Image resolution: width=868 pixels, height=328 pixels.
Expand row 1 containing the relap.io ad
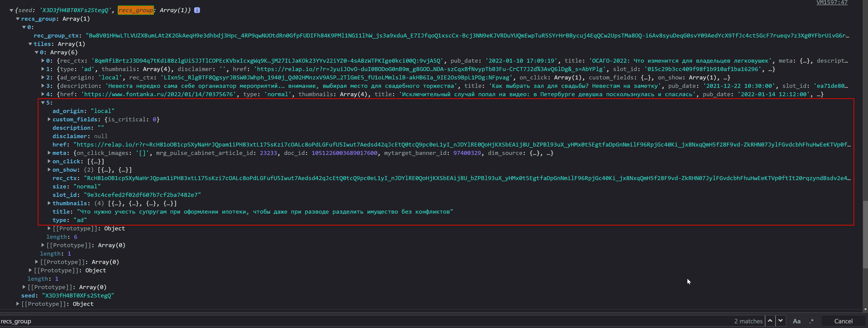click(42, 69)
